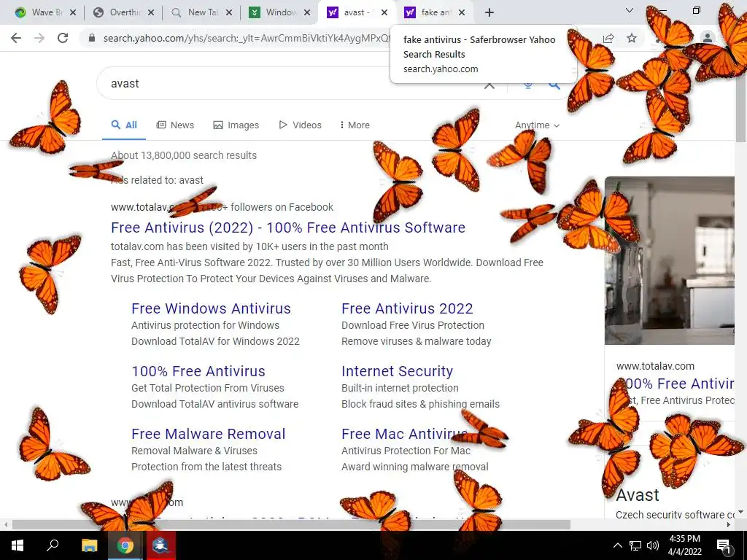Go back to the previous page
Viewport: 747px width, 560px height.
[16, 38]
